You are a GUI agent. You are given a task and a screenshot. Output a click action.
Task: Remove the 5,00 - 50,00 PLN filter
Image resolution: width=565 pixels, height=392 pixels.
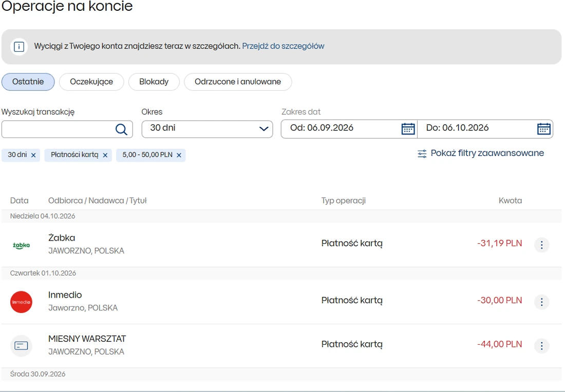coord(179,155)
